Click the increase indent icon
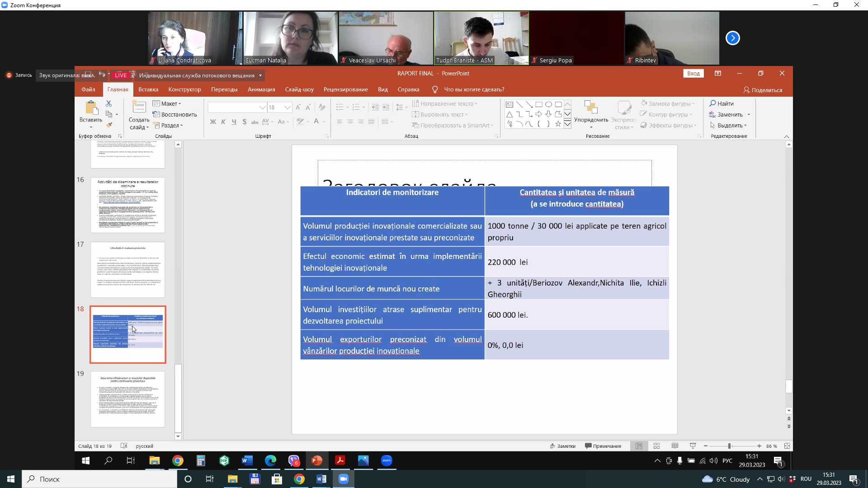 386,107
